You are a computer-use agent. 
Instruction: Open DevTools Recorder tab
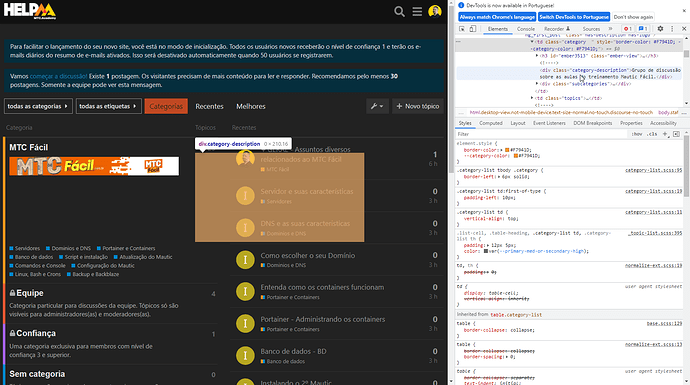coord(557,29)
